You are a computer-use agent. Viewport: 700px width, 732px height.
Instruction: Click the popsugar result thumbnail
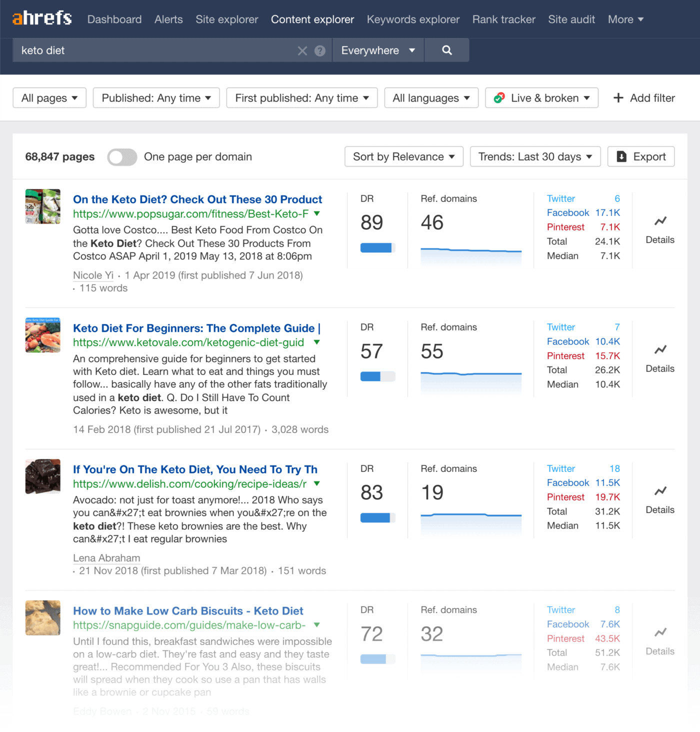(x=43, y=206)
